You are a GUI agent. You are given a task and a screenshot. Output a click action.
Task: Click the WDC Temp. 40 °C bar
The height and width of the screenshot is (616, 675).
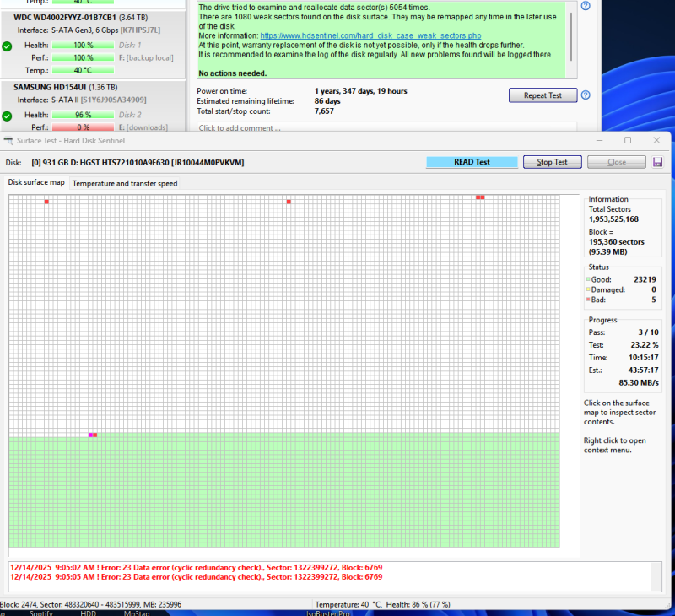(83, 70)
